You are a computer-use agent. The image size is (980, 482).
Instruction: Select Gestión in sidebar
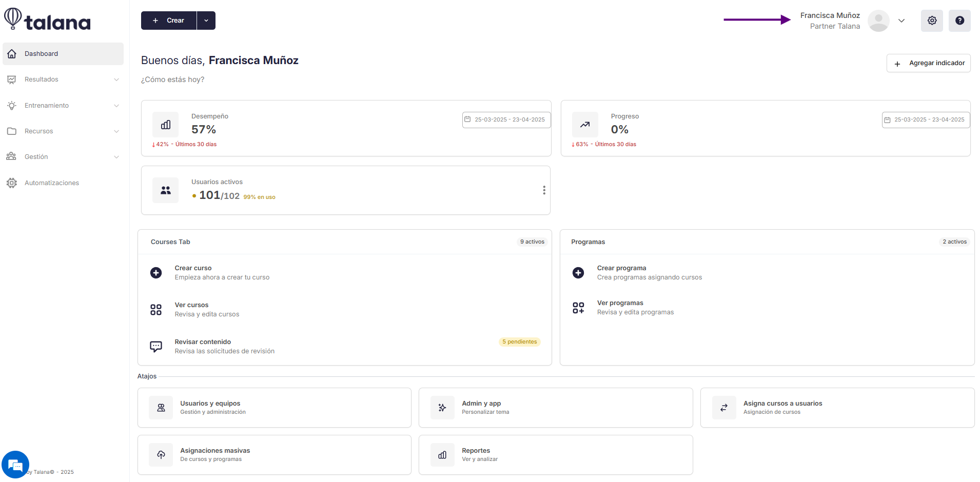pyautogui.click(x=63, y=157)
